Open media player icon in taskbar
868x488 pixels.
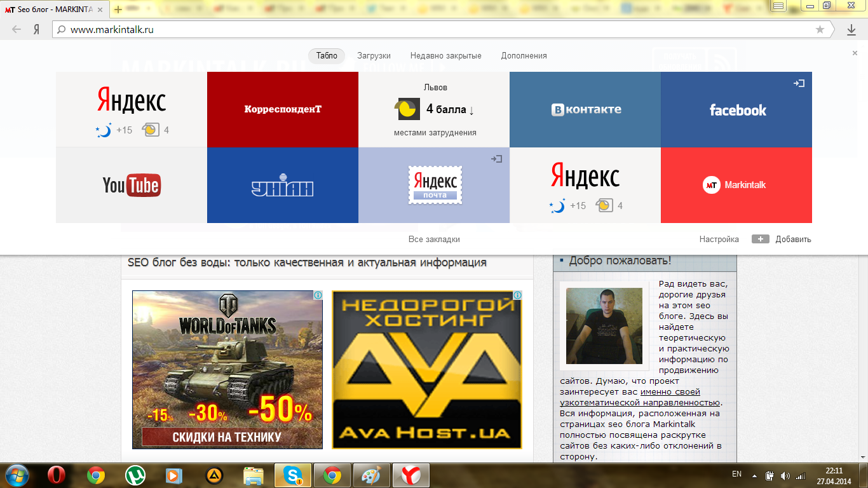click(173, 475)
